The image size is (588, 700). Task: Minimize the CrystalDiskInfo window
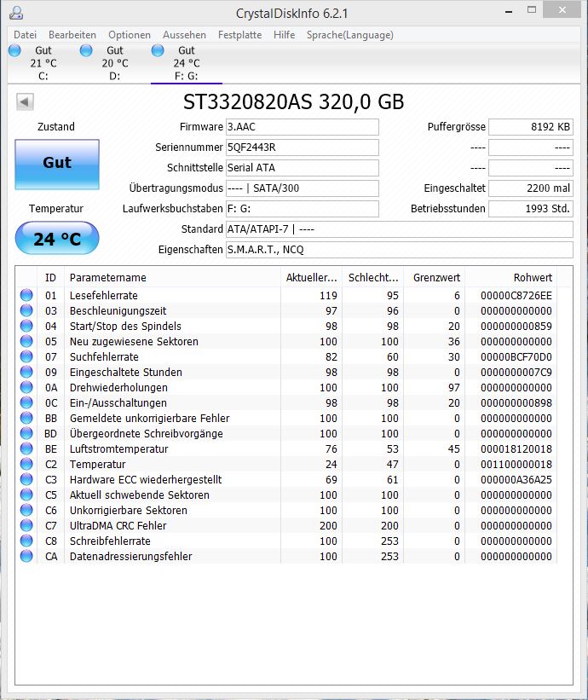(x=509, y=11)
